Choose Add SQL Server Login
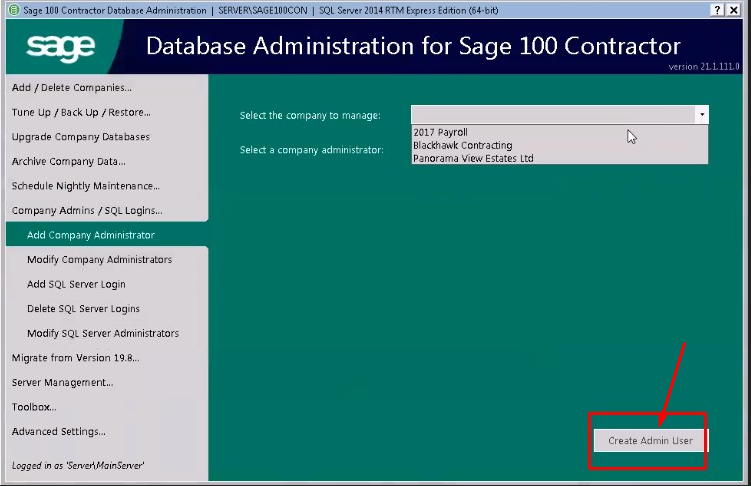 (76, 284)
